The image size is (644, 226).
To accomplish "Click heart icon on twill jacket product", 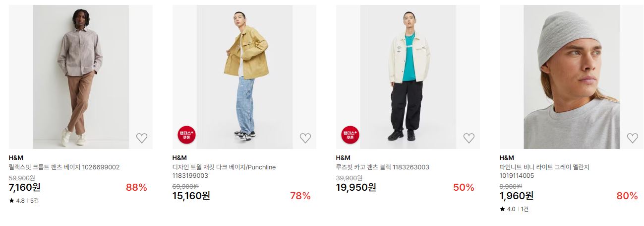I will [x=305, y=138].
